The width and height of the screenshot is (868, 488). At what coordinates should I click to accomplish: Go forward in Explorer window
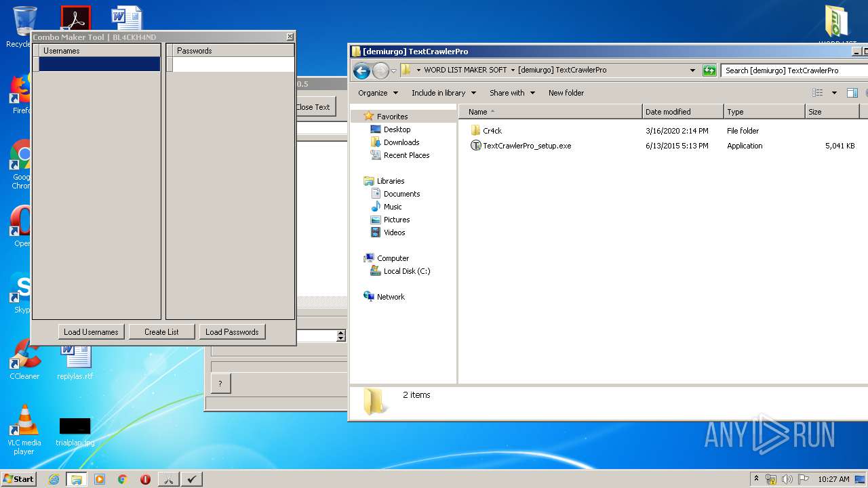click(x=380, y=70)
